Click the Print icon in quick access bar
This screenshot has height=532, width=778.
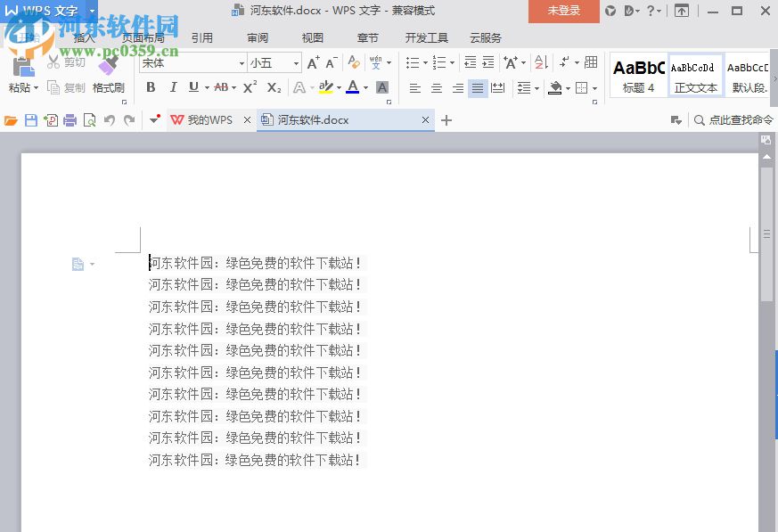click(x=70, y=119)
